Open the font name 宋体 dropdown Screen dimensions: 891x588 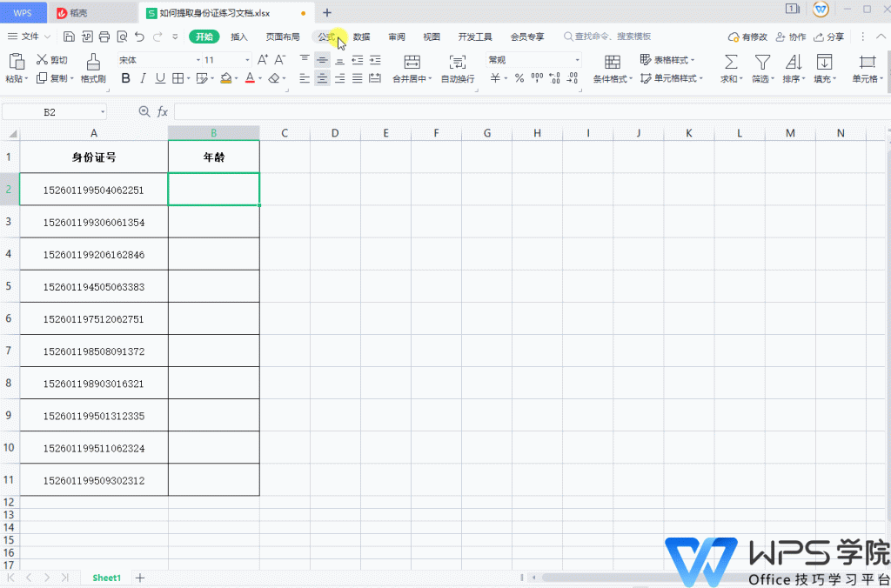[x=198, y=60]
